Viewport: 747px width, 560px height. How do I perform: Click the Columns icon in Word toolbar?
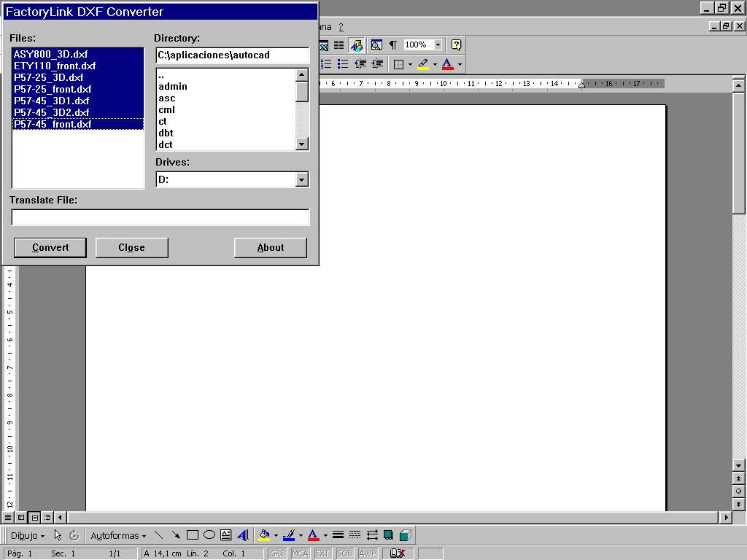[338, 45]
